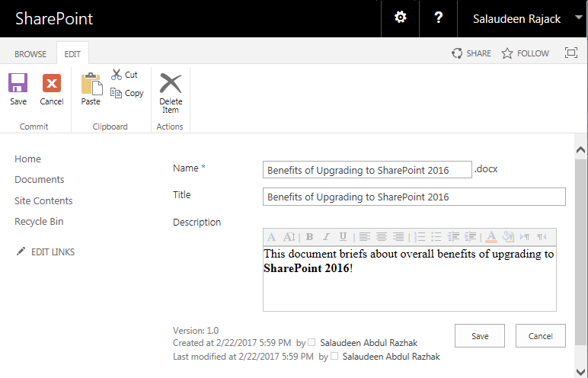Click the Font Size editor icon
The height and width of the screenshot is (378, 588).
289,237
